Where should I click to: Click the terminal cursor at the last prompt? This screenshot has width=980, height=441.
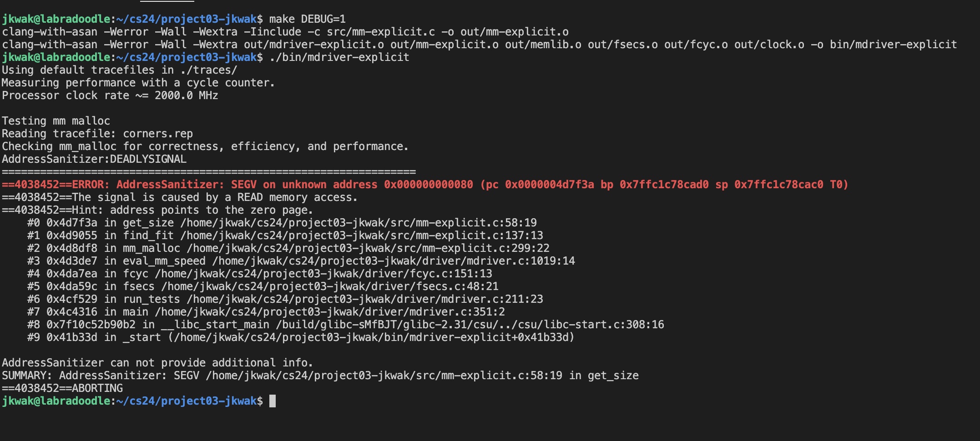tap(273, 401)
